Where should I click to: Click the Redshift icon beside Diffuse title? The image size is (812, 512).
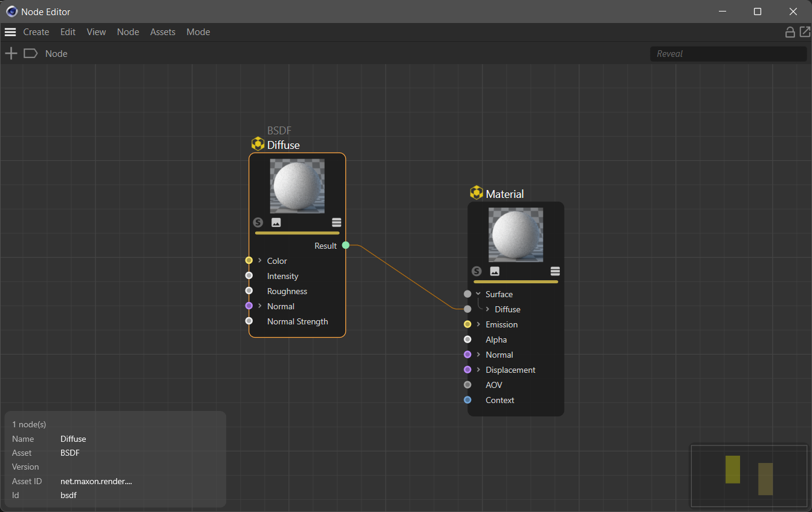coord(258,144)
